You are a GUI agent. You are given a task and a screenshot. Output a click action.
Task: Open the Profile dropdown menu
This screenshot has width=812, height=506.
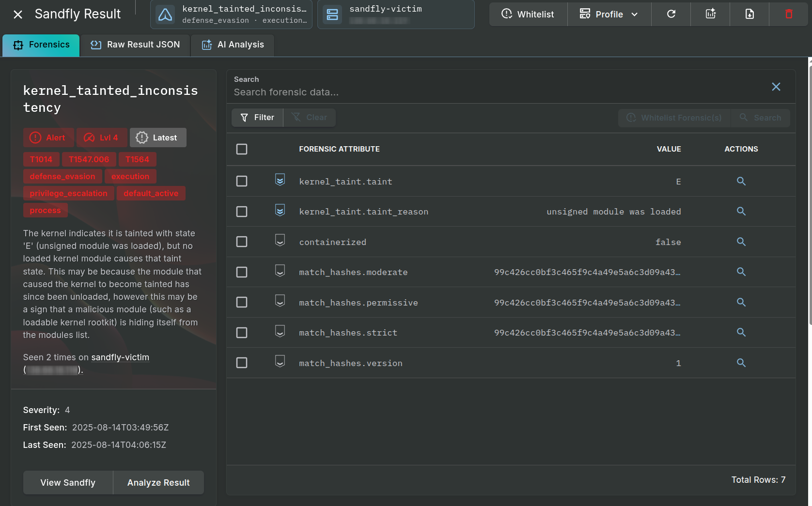pos(609,14)
